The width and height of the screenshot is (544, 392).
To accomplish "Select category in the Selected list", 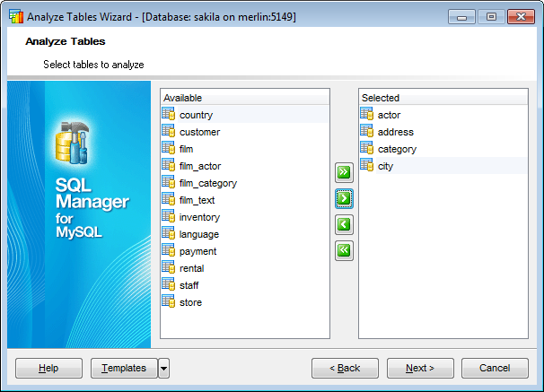I will click(397, 150).
